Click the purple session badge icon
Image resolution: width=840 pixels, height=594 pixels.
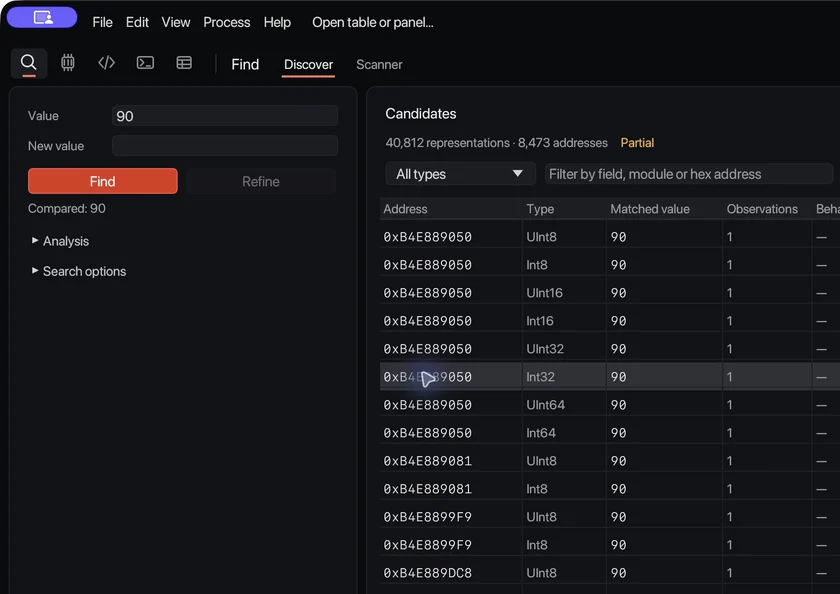(42, 18)
